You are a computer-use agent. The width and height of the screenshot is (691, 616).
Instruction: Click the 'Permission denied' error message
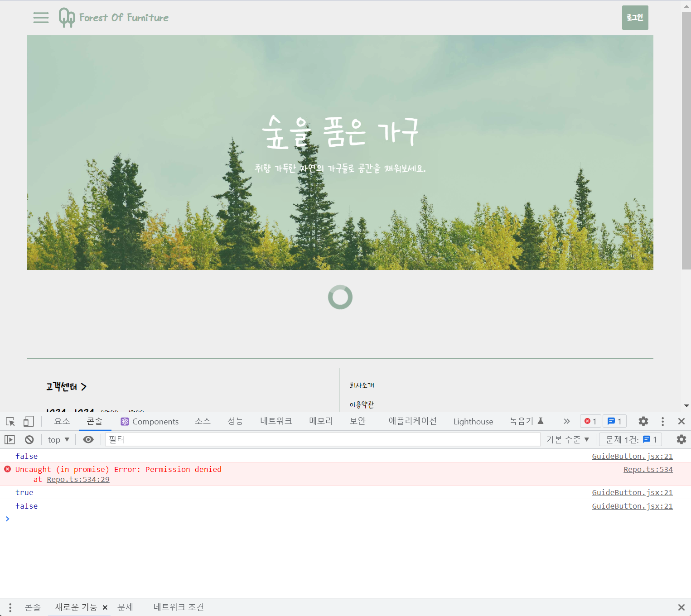[118, 469]
